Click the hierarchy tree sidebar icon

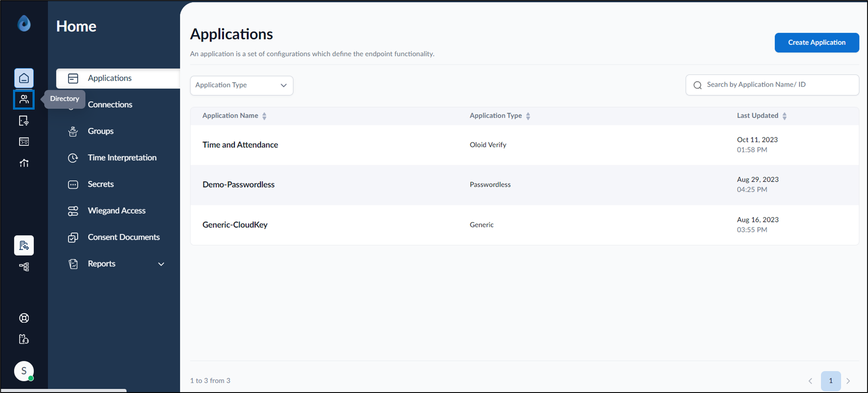24,267
